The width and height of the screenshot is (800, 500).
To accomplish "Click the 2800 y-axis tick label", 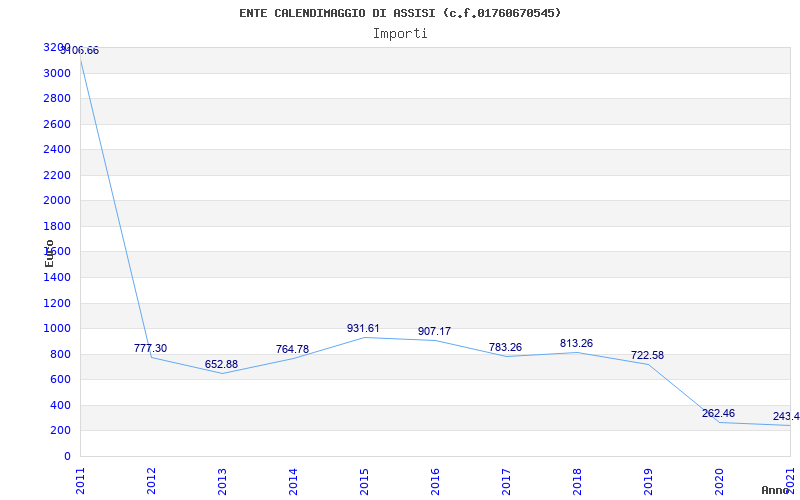I will pos(57,98).
